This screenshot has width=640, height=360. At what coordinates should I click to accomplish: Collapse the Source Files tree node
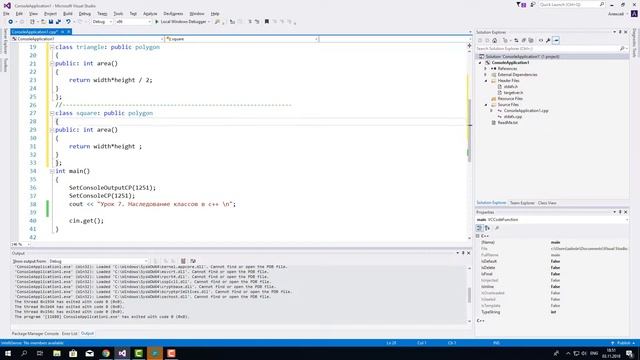tap(486, 105)
